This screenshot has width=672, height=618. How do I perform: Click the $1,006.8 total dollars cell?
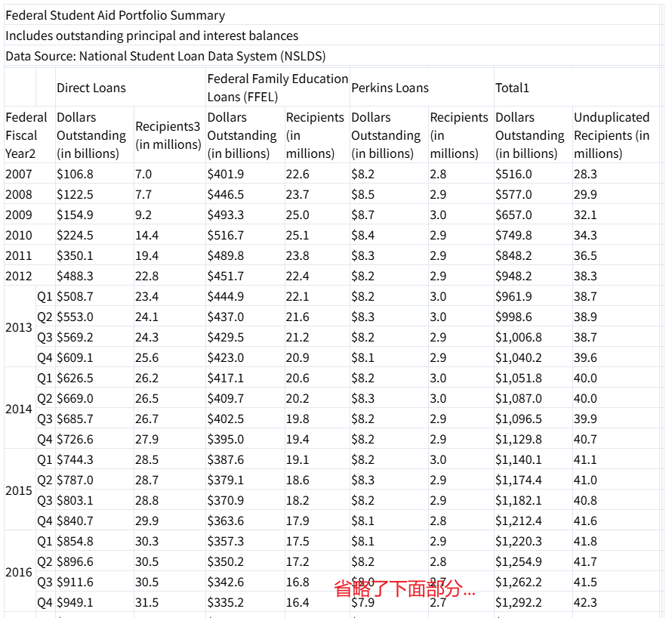tap(518, 337)
